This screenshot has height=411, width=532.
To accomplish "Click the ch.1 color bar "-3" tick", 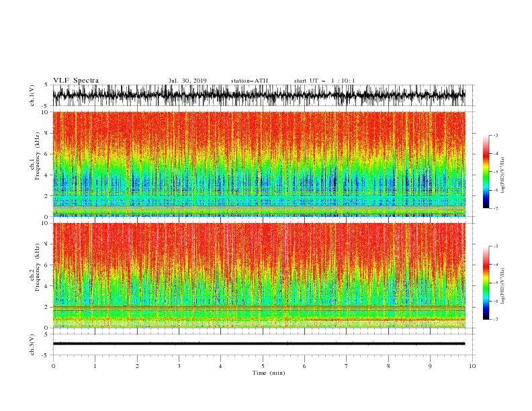I will (496, 135).
